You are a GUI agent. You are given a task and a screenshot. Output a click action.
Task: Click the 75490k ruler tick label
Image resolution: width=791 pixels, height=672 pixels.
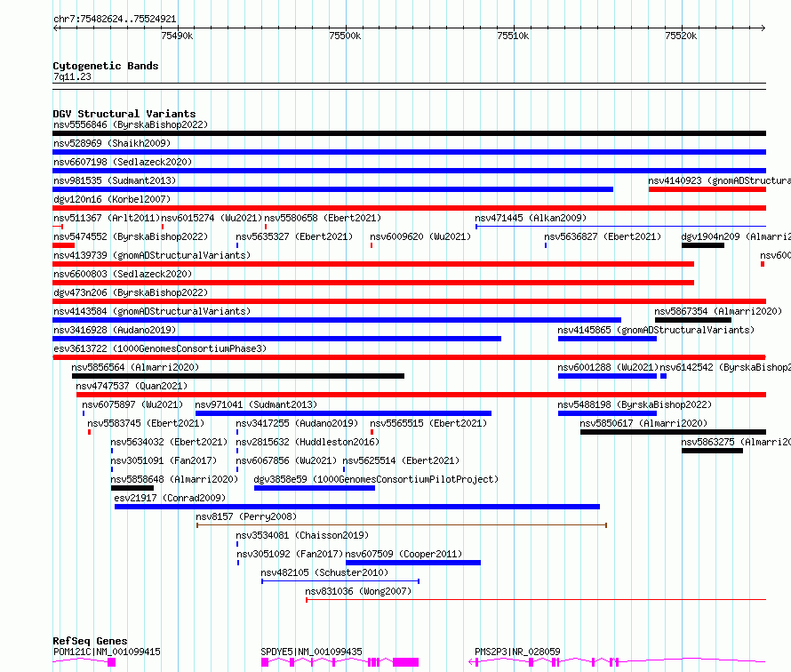(x=177, y=36)
